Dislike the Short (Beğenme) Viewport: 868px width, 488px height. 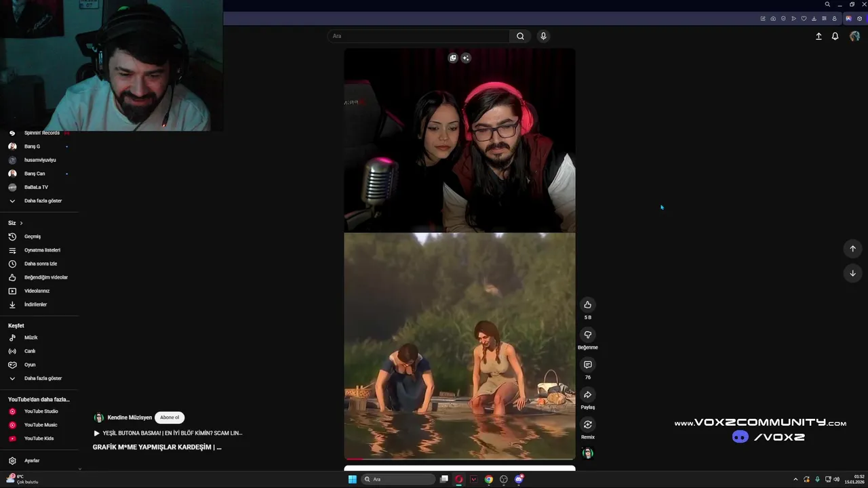point(588,335)
